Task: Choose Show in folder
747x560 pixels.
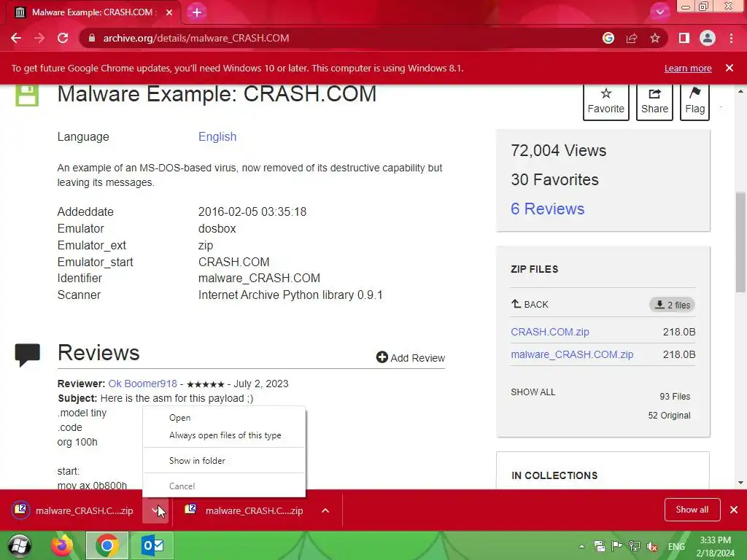Action: coord(224,461)
